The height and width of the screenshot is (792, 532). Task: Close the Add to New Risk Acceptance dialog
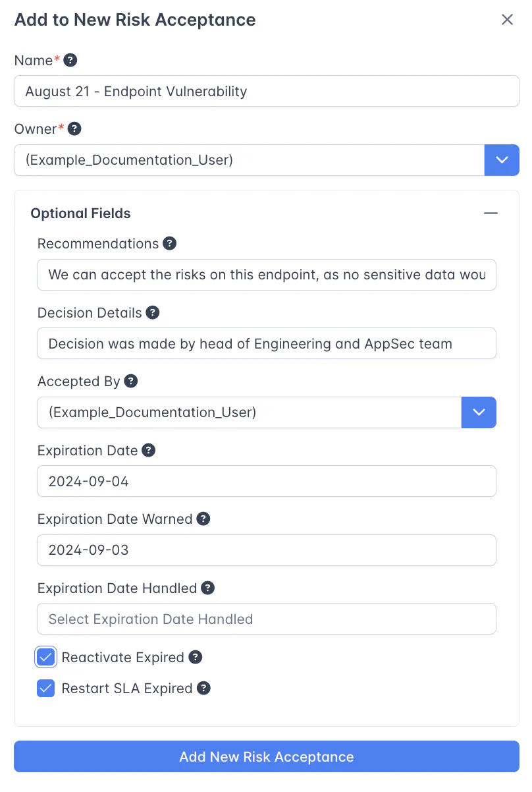click(507, 20)
